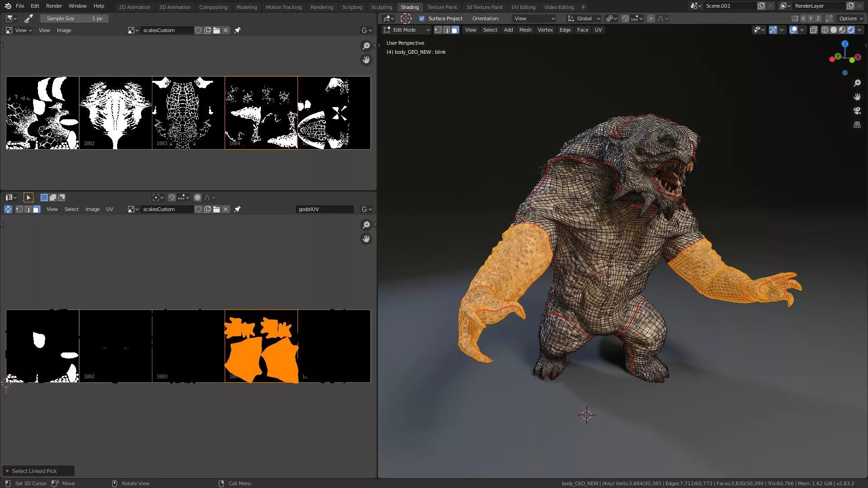Screen dimensions: 868x488
Task: Click the selected orange UV island thumbnail
Action: pos(261,346)
